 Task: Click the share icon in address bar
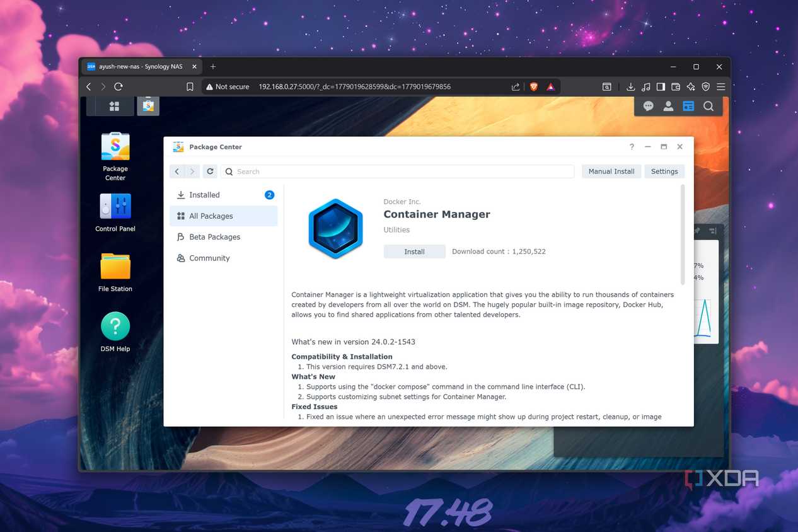point(516,87)
